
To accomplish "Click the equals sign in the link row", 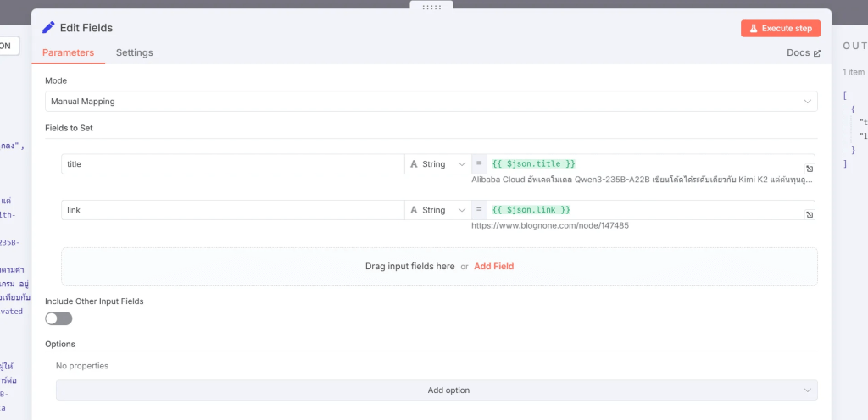I will [479, 210].
